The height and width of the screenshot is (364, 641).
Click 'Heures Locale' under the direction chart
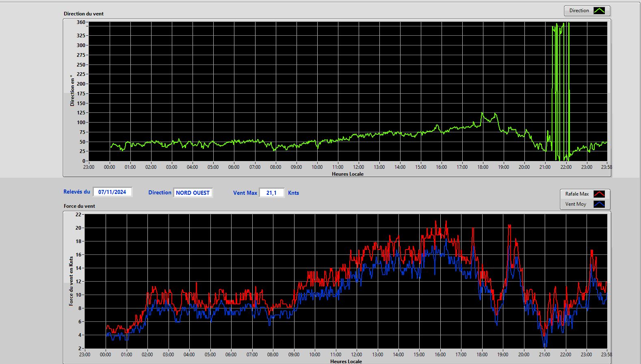[348, 174]
